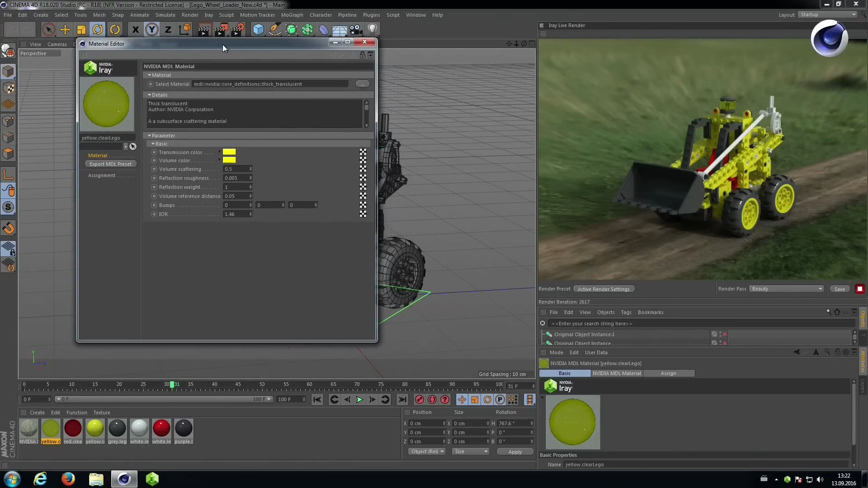Collapse the Material section

(x=150, y=75)
